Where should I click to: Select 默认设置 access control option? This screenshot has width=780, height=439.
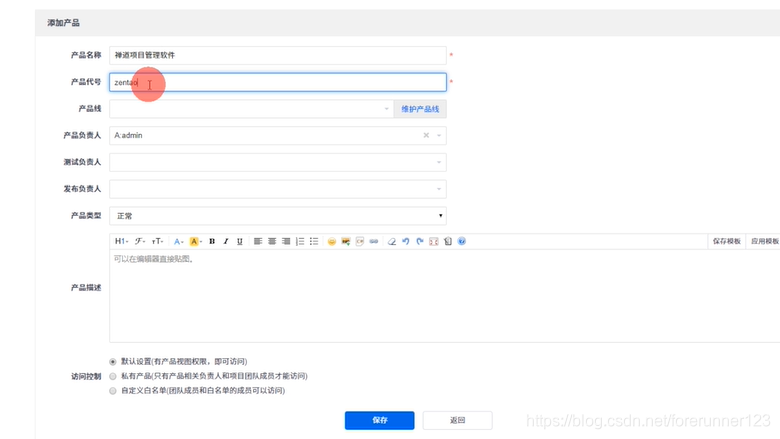click(113, 361)
